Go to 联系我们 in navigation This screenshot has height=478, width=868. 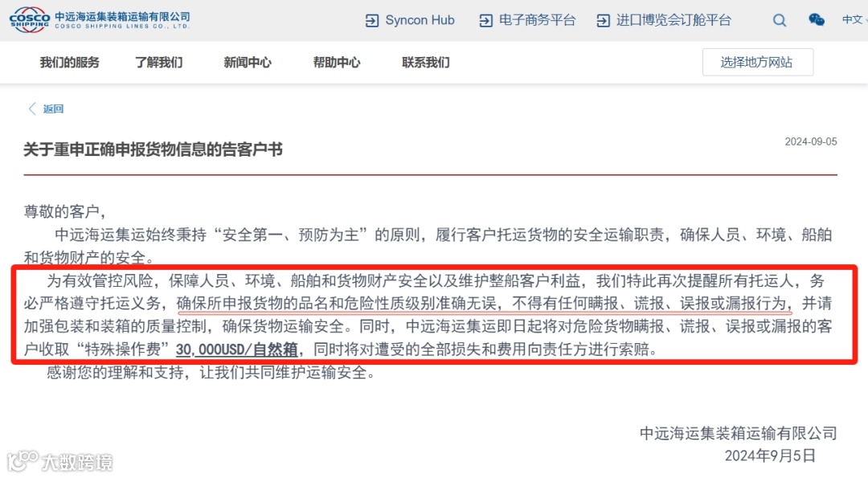(426, 63)
